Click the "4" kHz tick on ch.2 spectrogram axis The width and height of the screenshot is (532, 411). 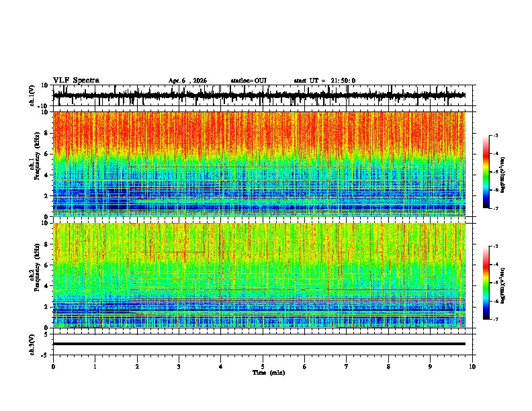[x=46, y=286]
